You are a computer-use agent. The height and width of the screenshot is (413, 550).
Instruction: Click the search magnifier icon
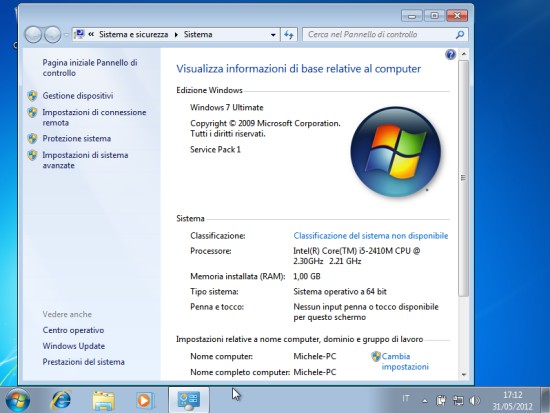[x=460, y=34]
